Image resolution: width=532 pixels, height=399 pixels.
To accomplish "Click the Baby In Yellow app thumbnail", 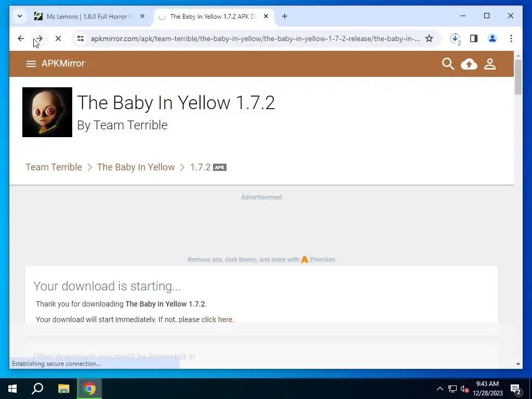I will point(47,112).
